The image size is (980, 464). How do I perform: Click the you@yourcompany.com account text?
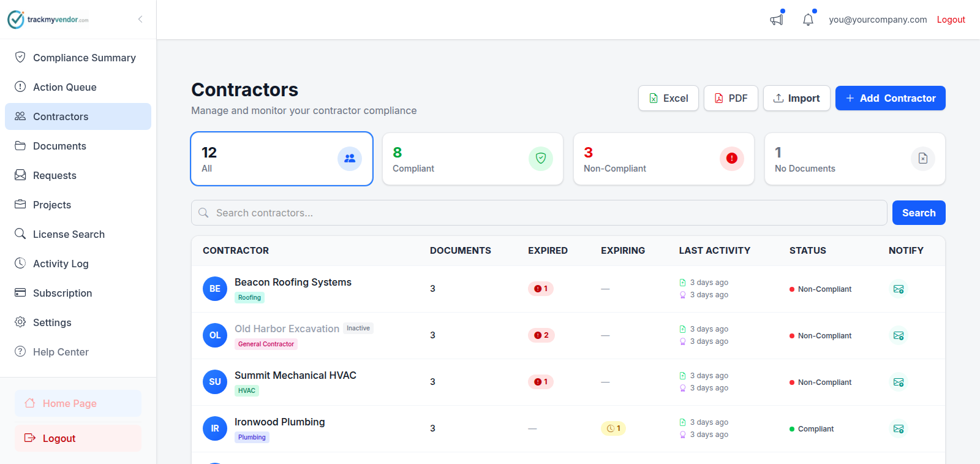(878, 20)
